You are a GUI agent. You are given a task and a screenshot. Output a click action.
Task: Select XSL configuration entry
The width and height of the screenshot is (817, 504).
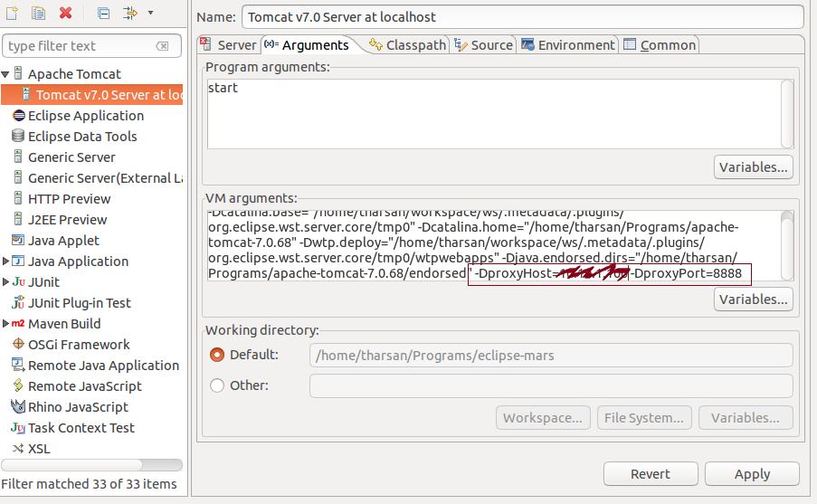tap(39, 450)
